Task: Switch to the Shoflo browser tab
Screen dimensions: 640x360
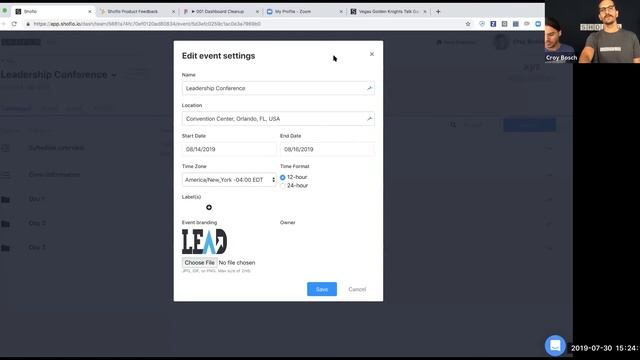Action: click(x=53, y=11)
